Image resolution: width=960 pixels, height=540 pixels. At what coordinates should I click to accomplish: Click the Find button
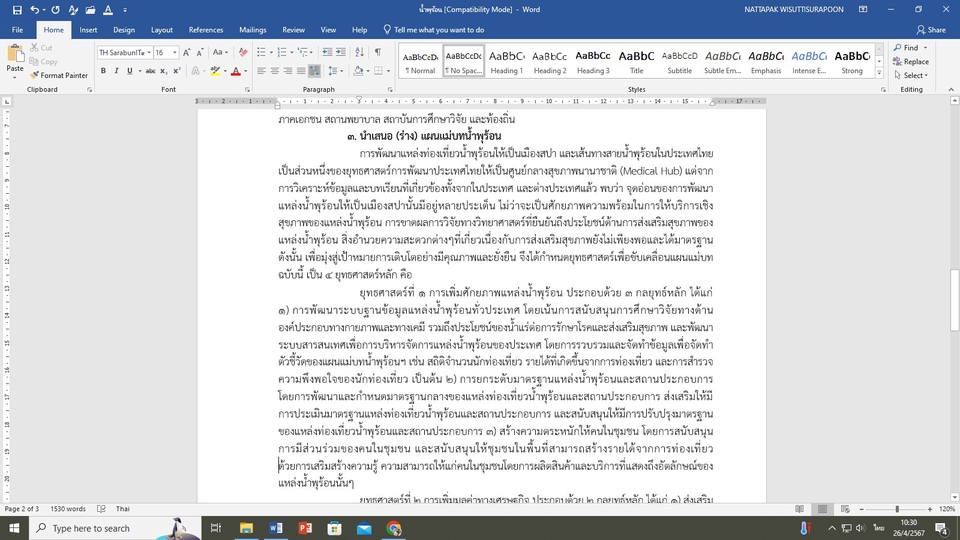click(906, 48)
